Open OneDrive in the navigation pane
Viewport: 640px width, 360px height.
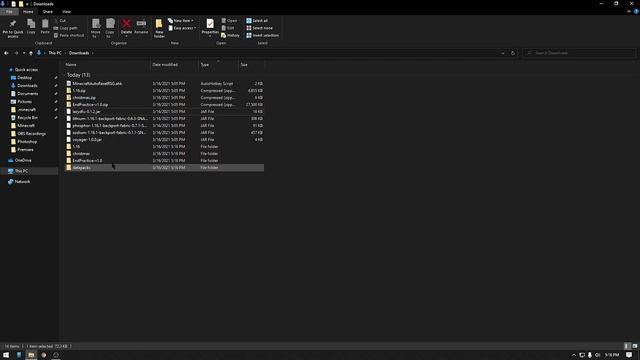point(23,160)
